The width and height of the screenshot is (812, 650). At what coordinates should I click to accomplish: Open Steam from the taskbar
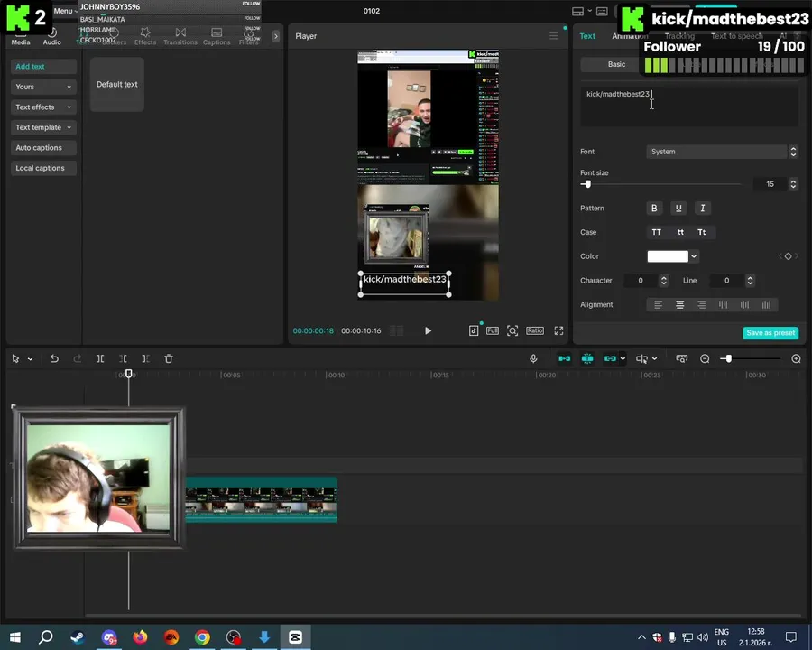(78, 637)
